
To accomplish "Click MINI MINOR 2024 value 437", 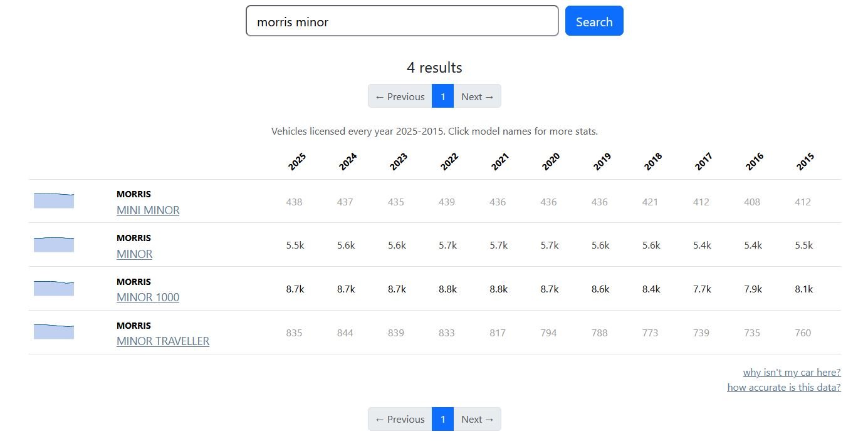I will tap(345, 202).
